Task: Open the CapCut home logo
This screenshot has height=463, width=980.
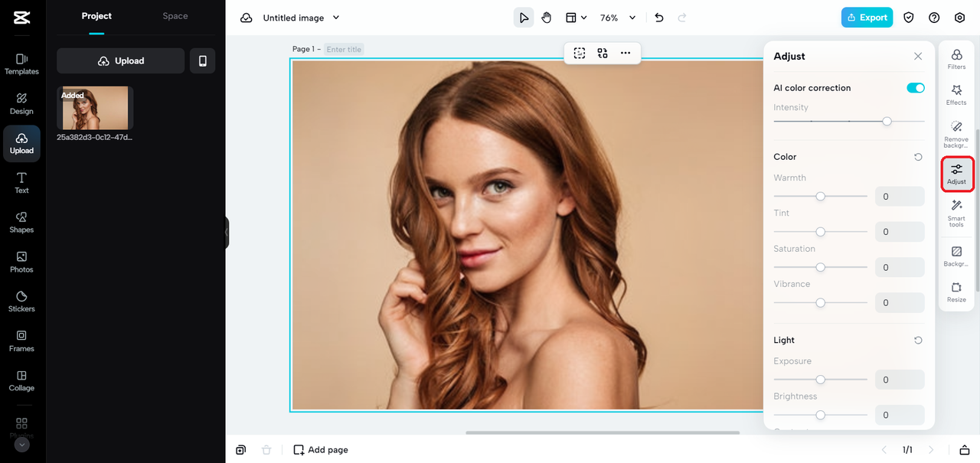Action: tap(21, 17)
